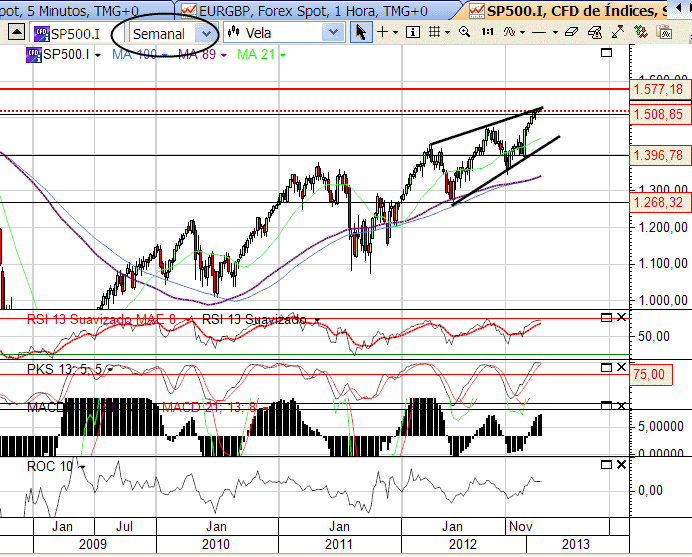The height and width of the screenshot is (557, 692).
Task: Open the RSI 13 Suavizado dropdown arrow
Action: (x=317, y=320)
